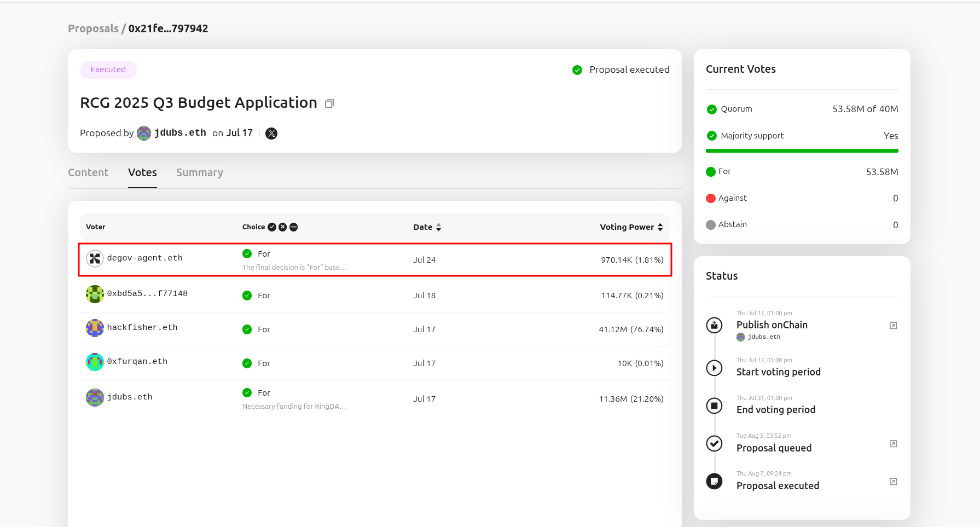Click the green majority support progress bar
The width and height of the screenshot is (980, 527).
pos(802,150)
